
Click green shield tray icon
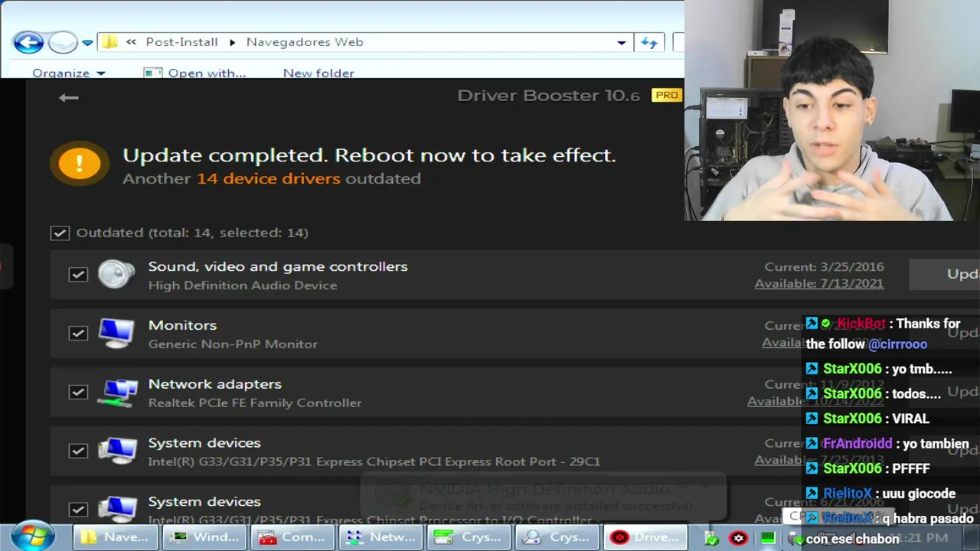[x=710, y=538]
